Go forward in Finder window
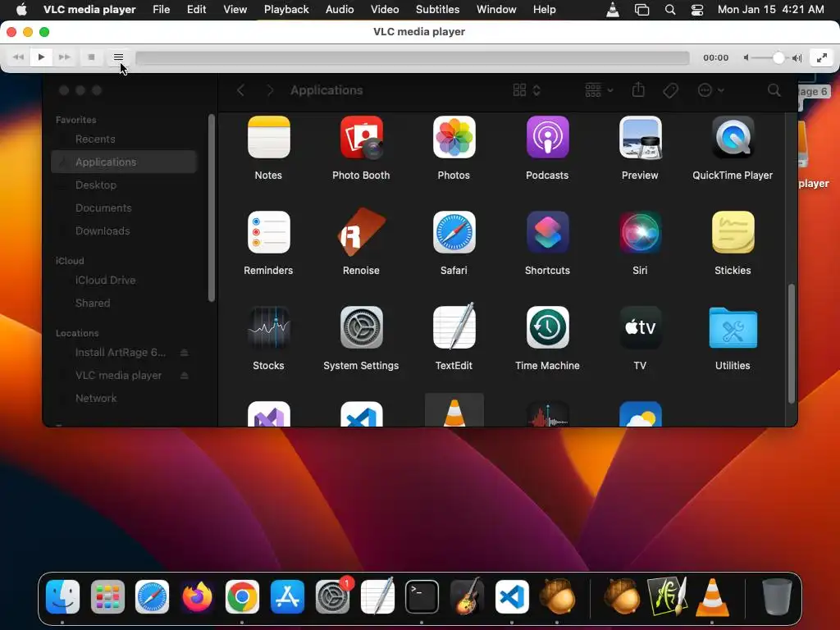Viewport: 840px width, 630px height. coord(269,90)
